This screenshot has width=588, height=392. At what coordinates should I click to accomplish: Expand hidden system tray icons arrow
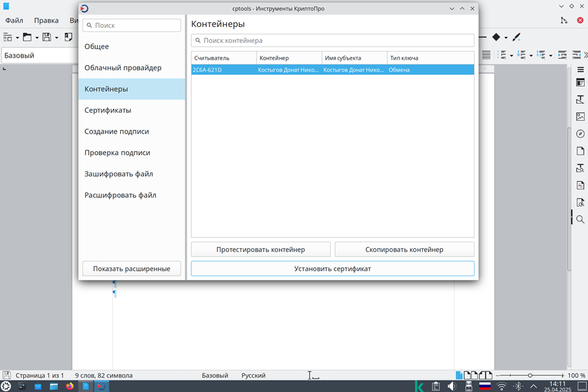click(x=533, y=386)
